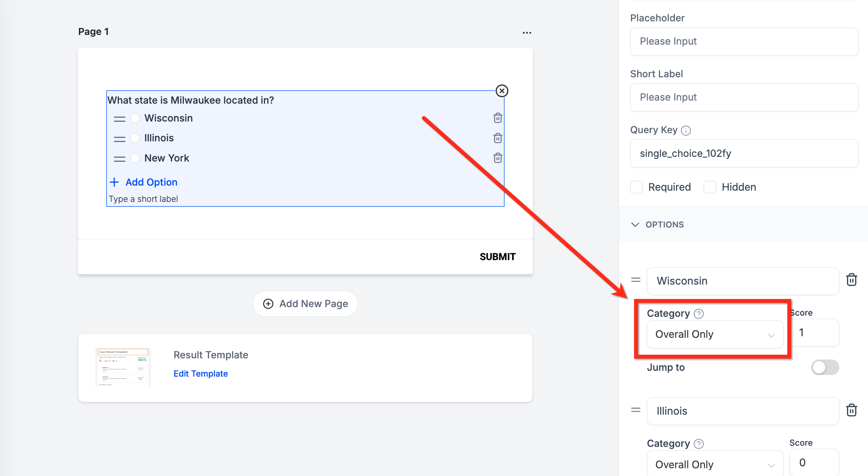
Task: Click the trash icon beside Illinois in the OPTIONS panel
Action: click(851, 410)
